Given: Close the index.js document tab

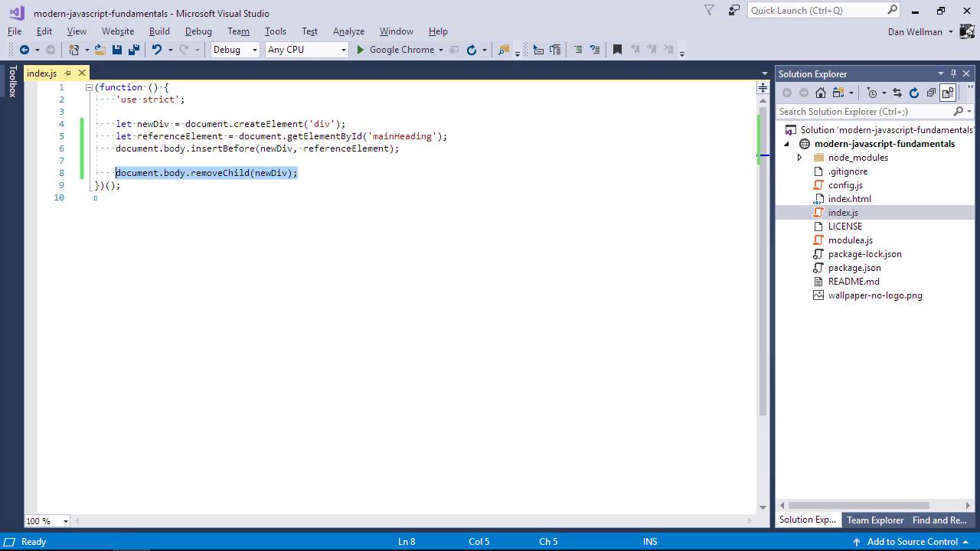Looking at the screenshot, I should point(82,73).
